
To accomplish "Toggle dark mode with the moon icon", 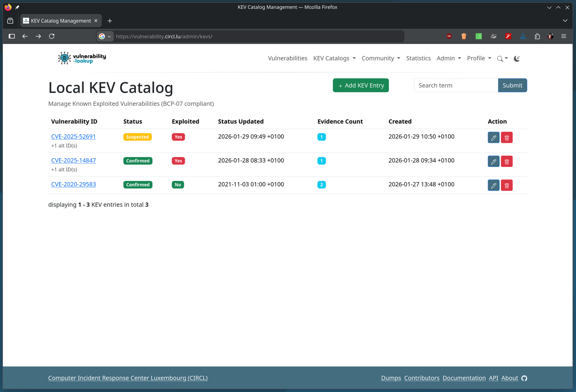I will coord(517,59).
